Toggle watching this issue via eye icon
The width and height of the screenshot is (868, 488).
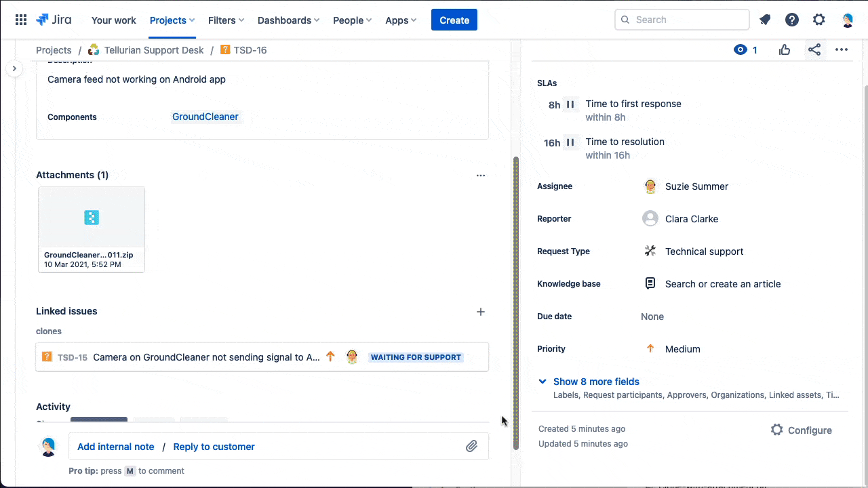coord(741,49)
